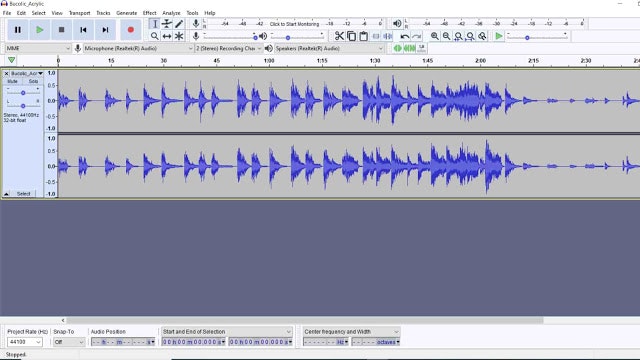The image size is (640, 360).
Task: Mute the Bucolic_Acrylic track
Action: coord(13,81)
